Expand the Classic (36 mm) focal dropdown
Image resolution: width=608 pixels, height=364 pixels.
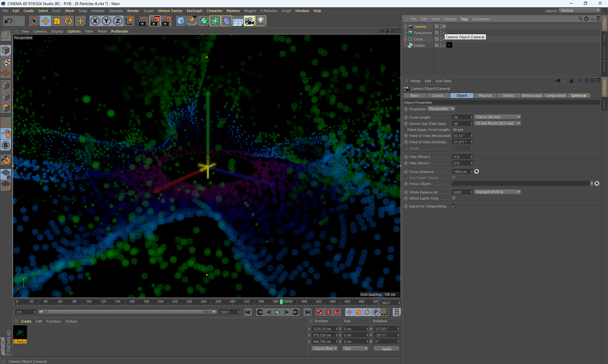pyautogui.click(x=497, y=117)
